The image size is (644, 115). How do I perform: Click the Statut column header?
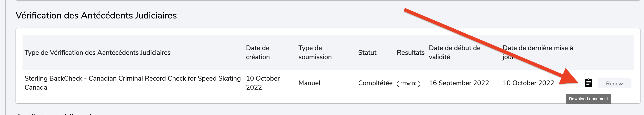(x=367, y=52)
